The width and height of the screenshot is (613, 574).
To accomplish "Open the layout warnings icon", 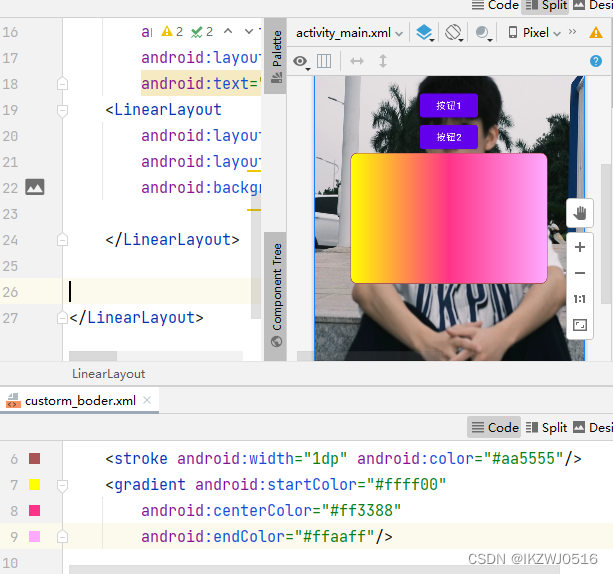I will pos(596,33).
